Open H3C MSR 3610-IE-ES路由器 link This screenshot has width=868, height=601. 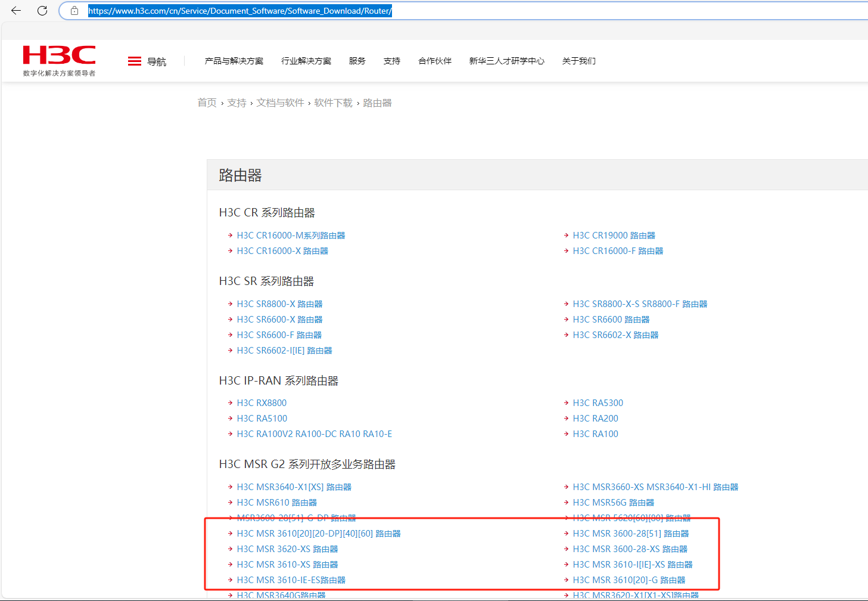click(291, 580)
